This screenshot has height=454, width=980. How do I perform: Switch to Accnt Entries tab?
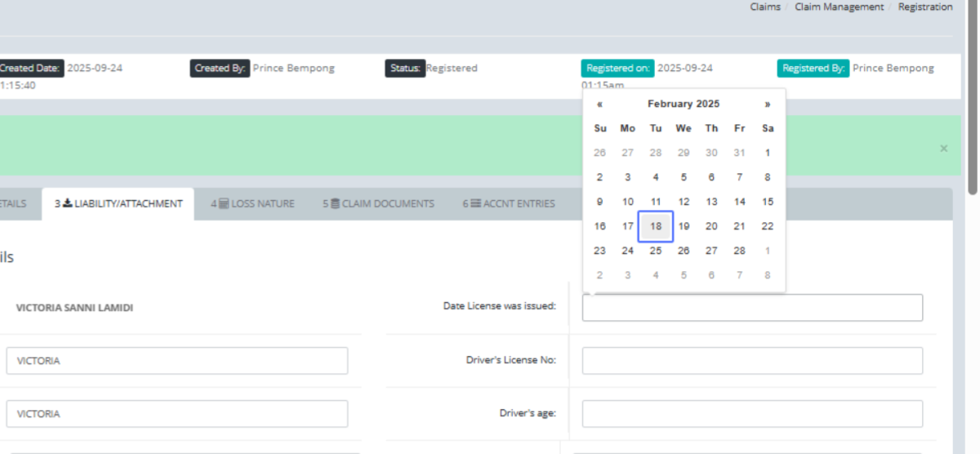tap(508, 204)
